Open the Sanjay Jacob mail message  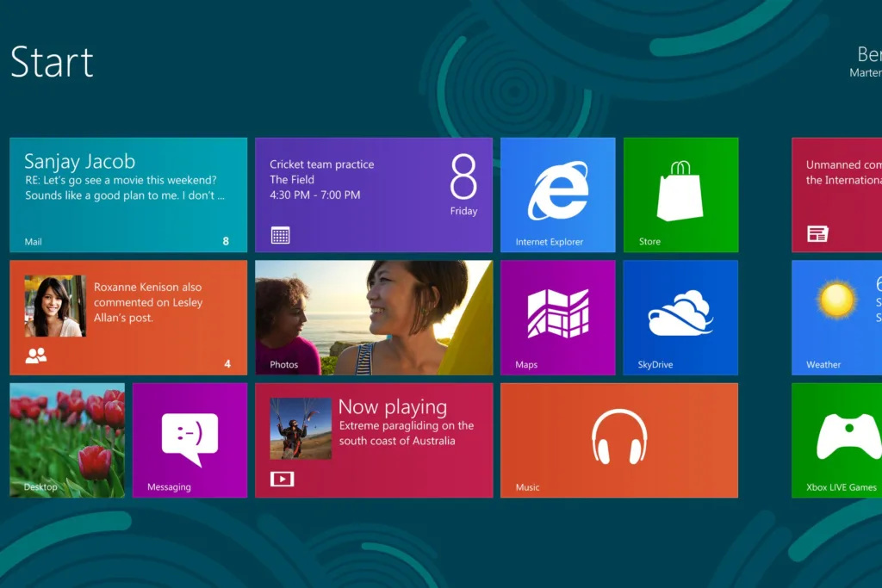point(128,195)
